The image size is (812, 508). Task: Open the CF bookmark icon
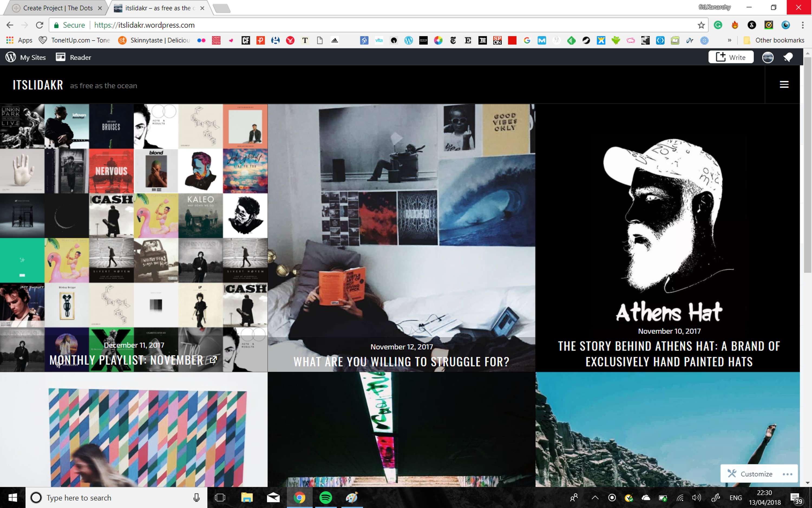coord(245,40)
